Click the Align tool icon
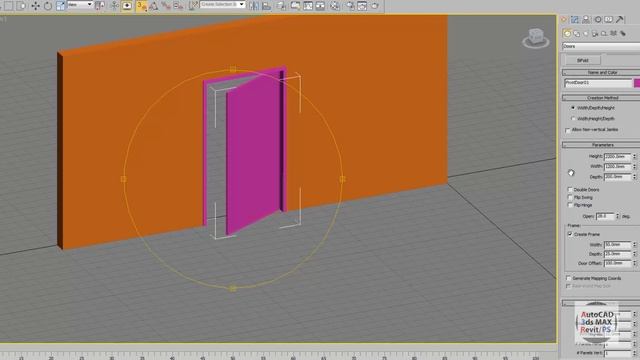The image size is (640, 360). tap(267, 6)
